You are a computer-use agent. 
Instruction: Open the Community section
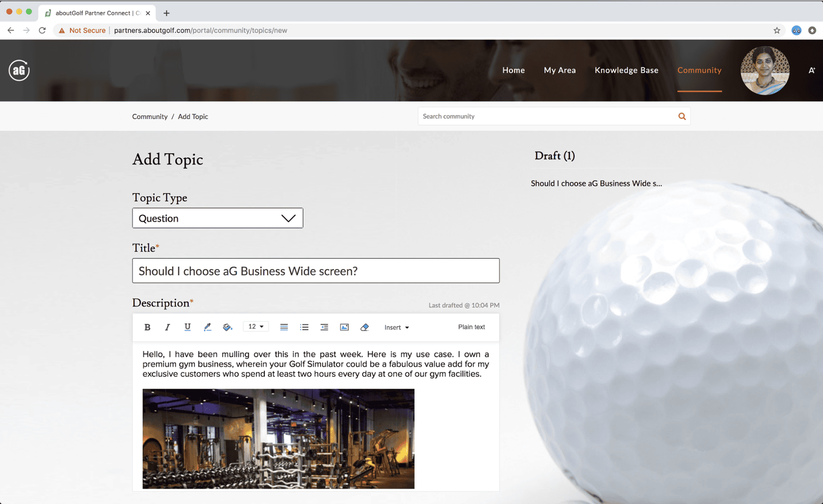point(700,70)
